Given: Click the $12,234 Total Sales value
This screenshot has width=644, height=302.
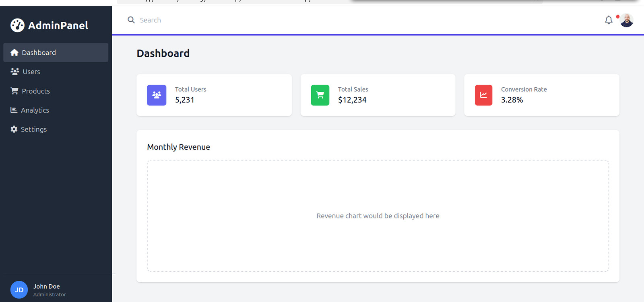Looking at the screenshot, I should pyautogui.click(x=352, y=100).
